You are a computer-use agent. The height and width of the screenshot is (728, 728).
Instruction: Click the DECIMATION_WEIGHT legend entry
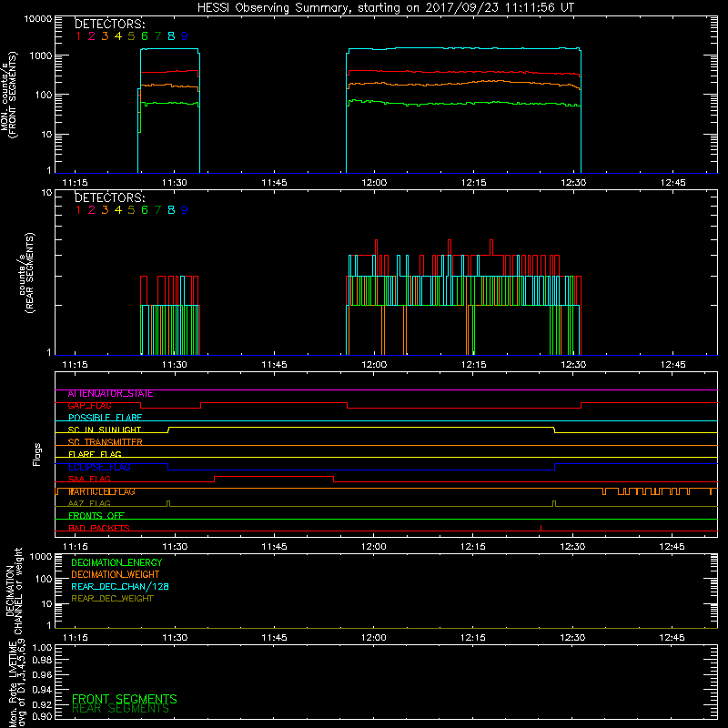tap(116, 575)
